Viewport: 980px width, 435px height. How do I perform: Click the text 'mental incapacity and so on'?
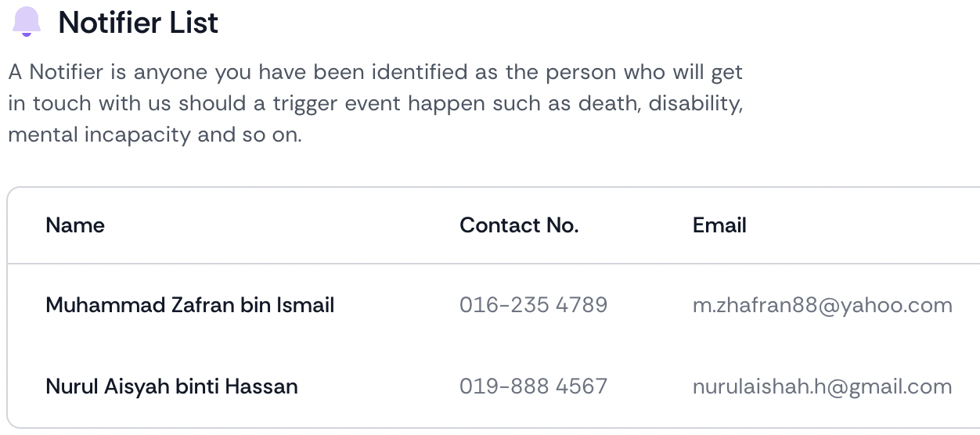pos(154,135)
